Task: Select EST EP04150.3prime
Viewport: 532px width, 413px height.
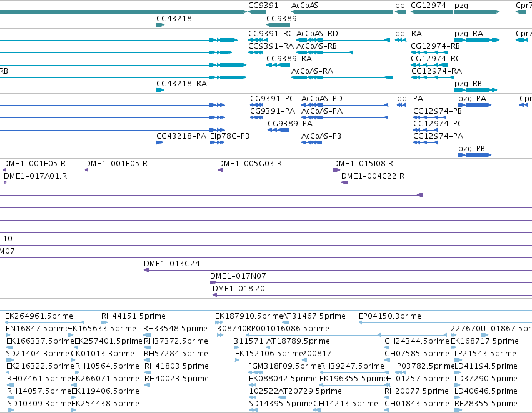Action: coord(390,316)
